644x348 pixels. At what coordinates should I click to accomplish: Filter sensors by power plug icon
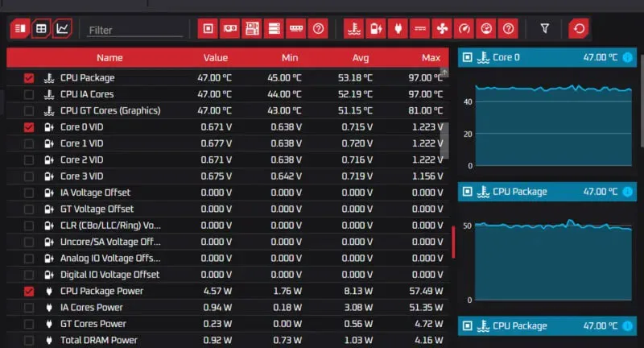point(397,29)
